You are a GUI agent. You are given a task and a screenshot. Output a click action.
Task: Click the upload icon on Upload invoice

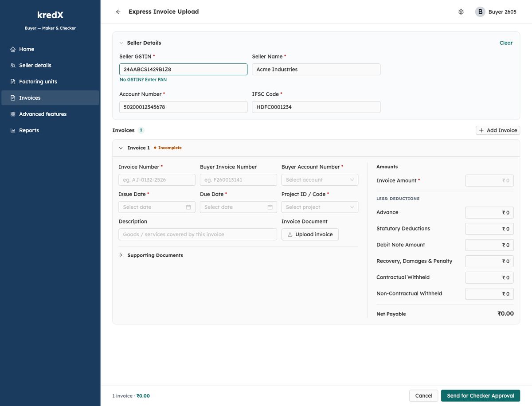290,234
